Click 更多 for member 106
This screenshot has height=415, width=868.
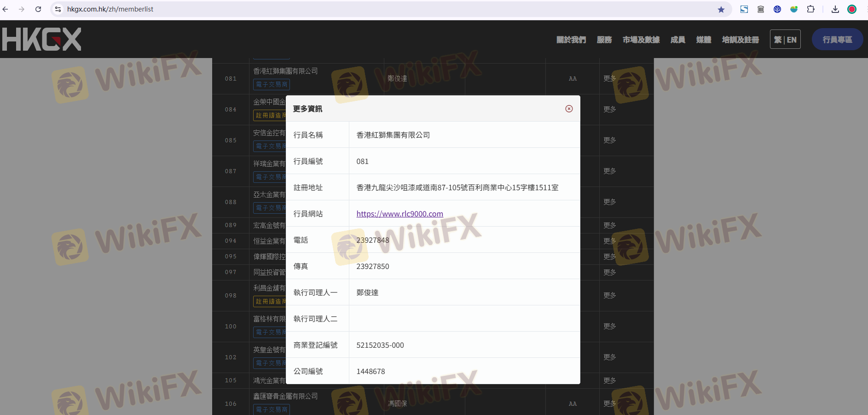pos(609,403)
